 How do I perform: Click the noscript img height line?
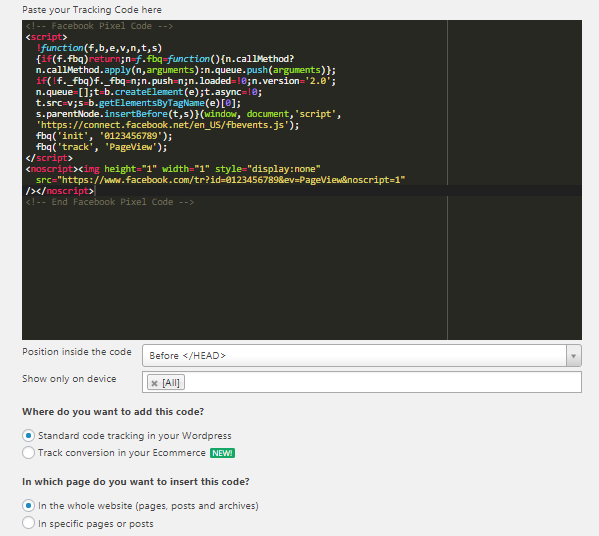(173, 169)
